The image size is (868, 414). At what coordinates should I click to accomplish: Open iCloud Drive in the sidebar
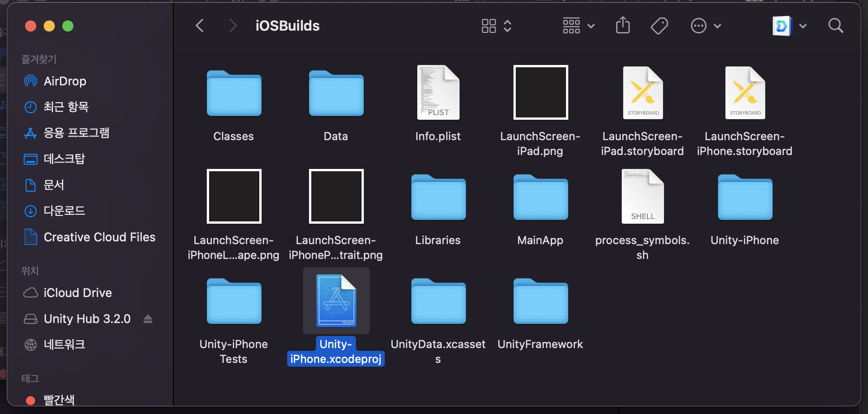67,293
